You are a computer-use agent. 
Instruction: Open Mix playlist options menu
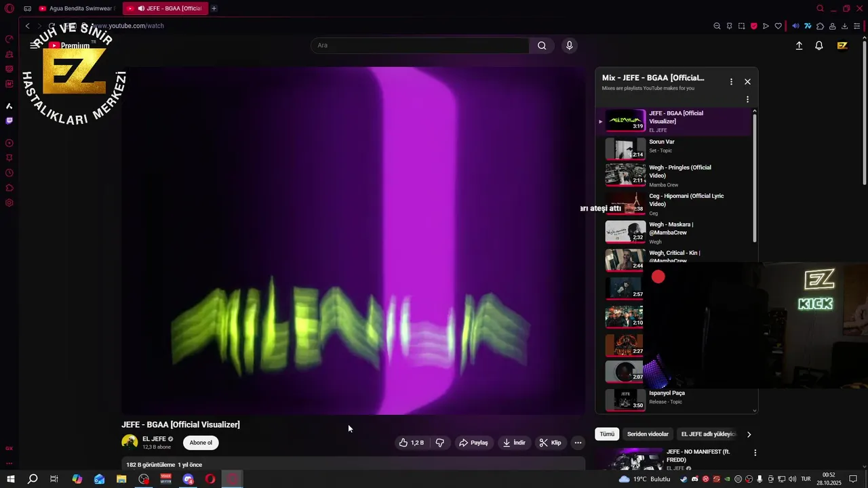click(731, 81)
